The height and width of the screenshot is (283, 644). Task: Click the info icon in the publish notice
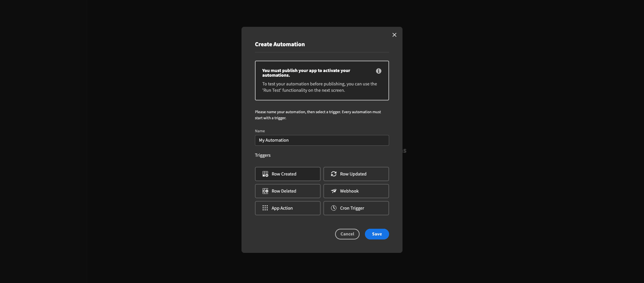pos(379,71)
